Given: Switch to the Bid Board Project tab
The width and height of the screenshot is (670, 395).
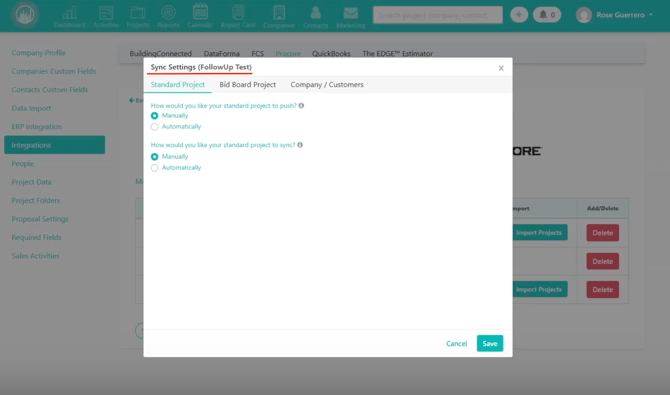Looking at the screenshot, I should tap(248, 85).
